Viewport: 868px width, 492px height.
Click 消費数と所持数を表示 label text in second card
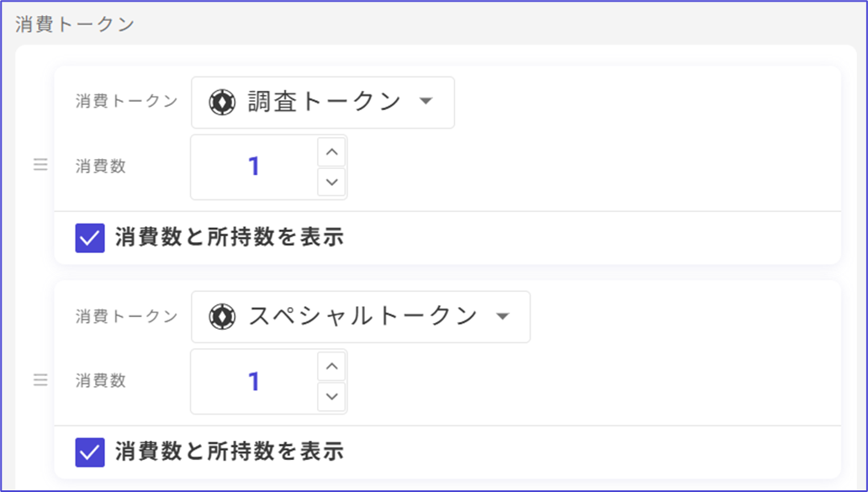coord(230,452)
